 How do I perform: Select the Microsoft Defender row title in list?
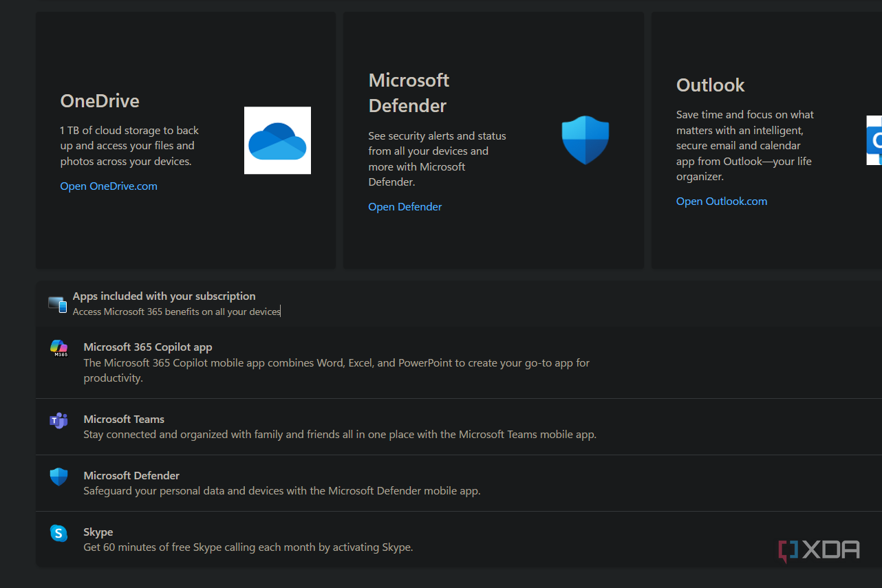tap(131, 475)
